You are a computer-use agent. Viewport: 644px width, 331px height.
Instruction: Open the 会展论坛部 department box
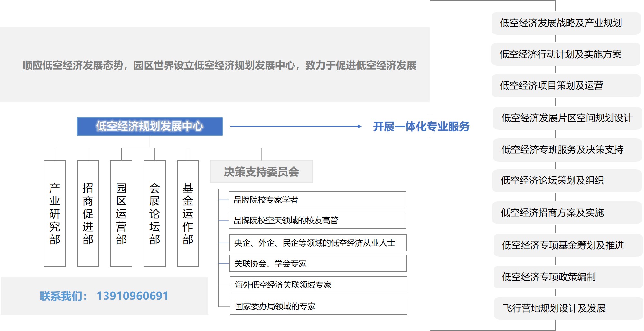154,213
